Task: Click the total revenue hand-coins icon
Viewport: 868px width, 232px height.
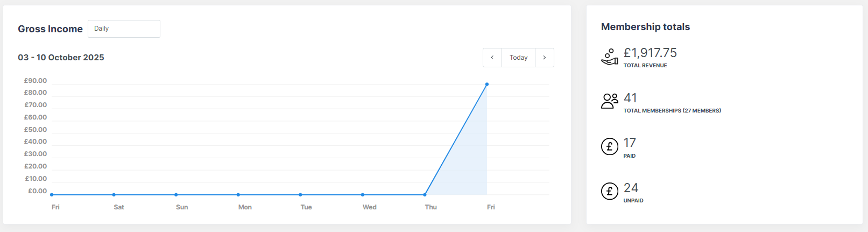Action: [609, 57]
